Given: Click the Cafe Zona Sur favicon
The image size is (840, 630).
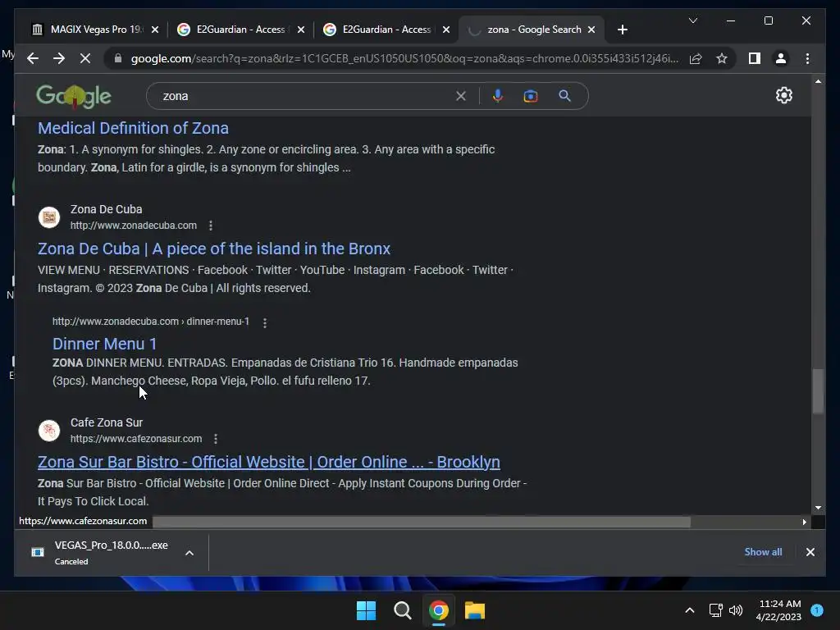Looking at the screenshot, I should (49, 431).
